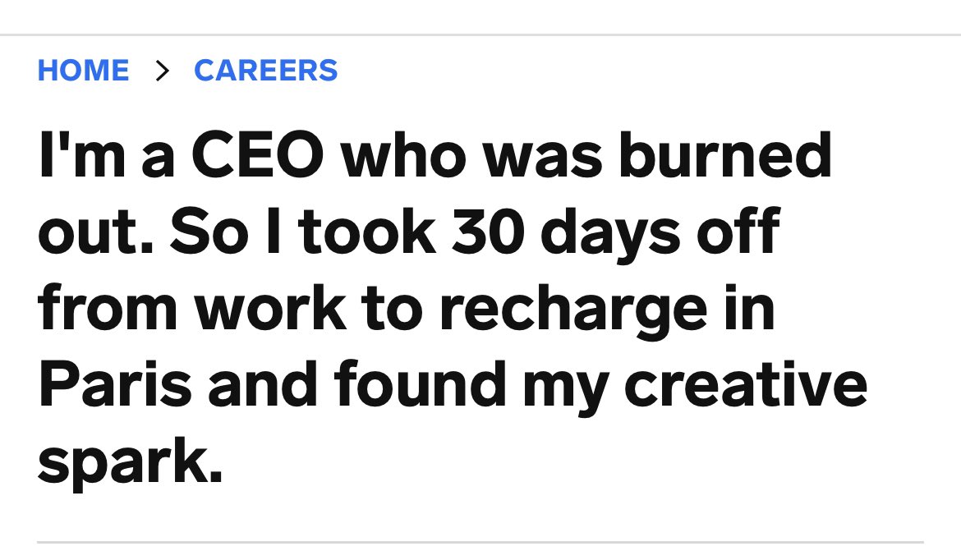Screen dimensions: 961x560
Task: Open the HOME breadcrumb link
Action: 83,71
